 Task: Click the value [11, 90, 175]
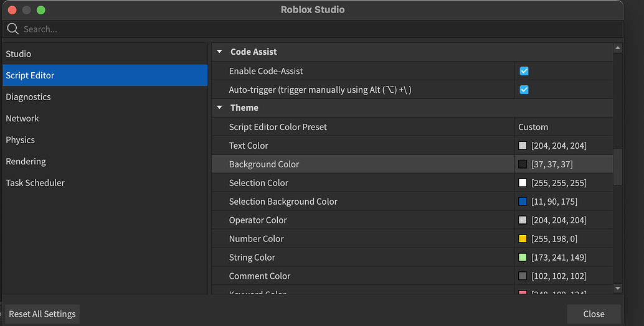(x=554, y=202)
